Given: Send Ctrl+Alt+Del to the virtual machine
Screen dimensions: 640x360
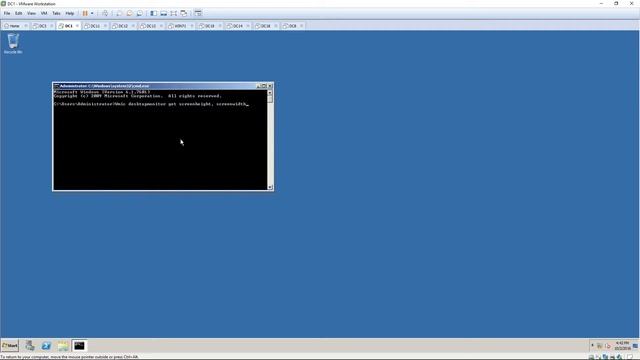Looking at the screenshot, I should tap(105, 13).
